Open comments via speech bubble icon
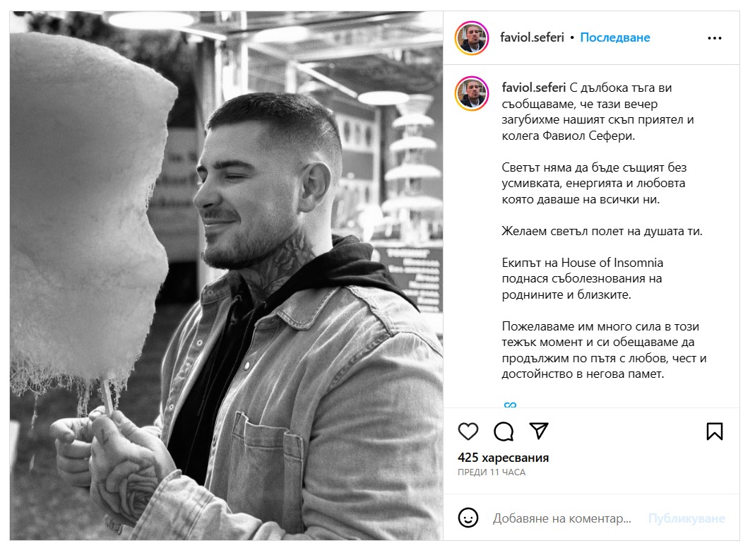 pyautogui.click(x=503, y=431)
